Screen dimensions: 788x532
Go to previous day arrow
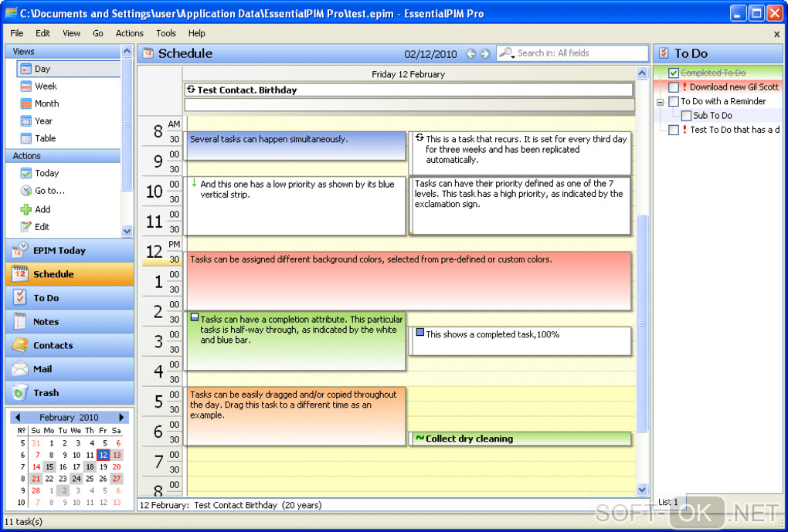click(471, 54)
